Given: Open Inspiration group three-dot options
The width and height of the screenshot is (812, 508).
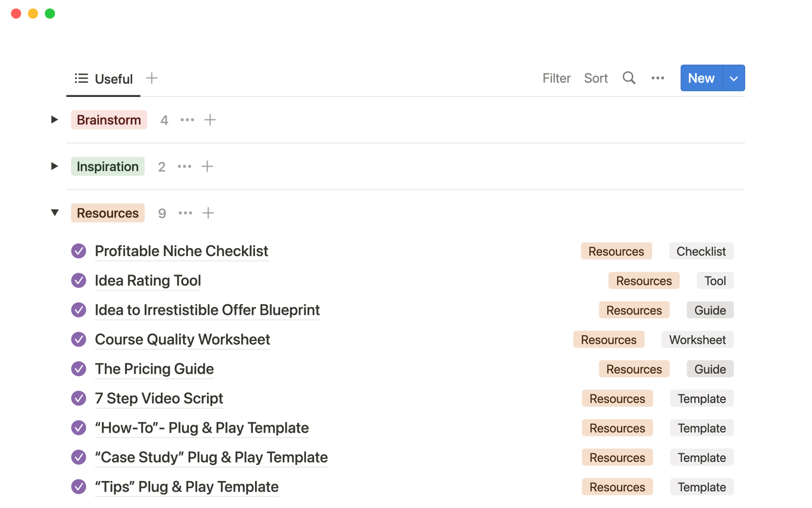Looking at the screenshot, I should pos(184,166).
